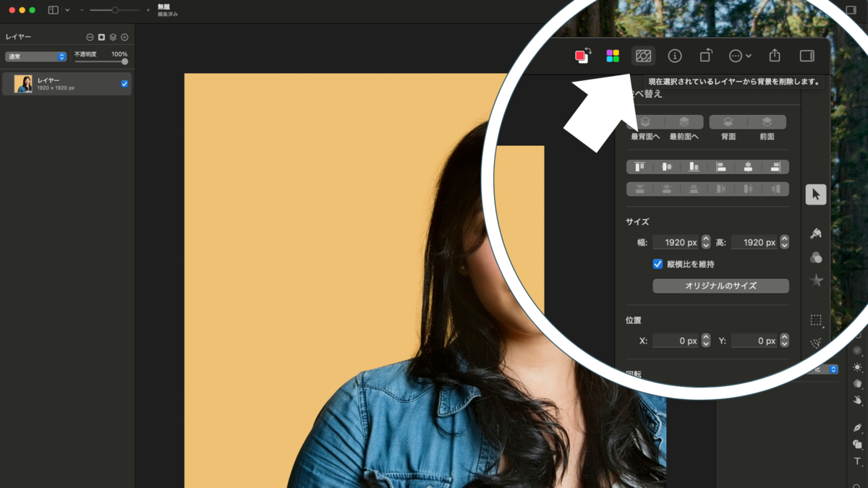Click the zoom in plus icon

(x=148, y=10)
